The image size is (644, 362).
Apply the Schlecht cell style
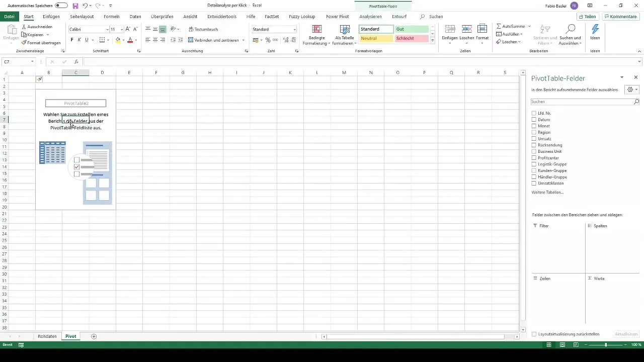click(x=412, y=39)
